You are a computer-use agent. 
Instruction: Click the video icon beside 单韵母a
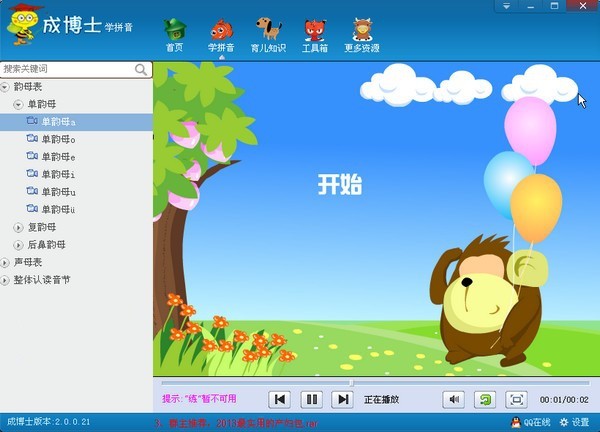(32, 121)
